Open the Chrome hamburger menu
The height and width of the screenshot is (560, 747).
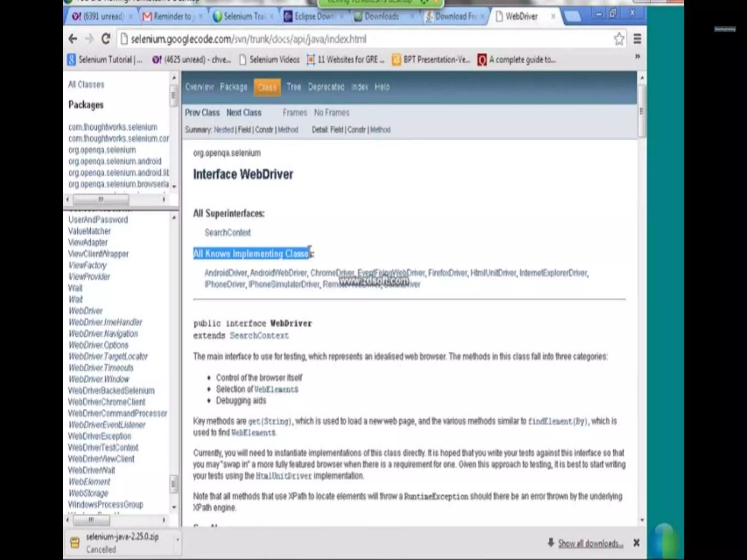pos(637,39)
